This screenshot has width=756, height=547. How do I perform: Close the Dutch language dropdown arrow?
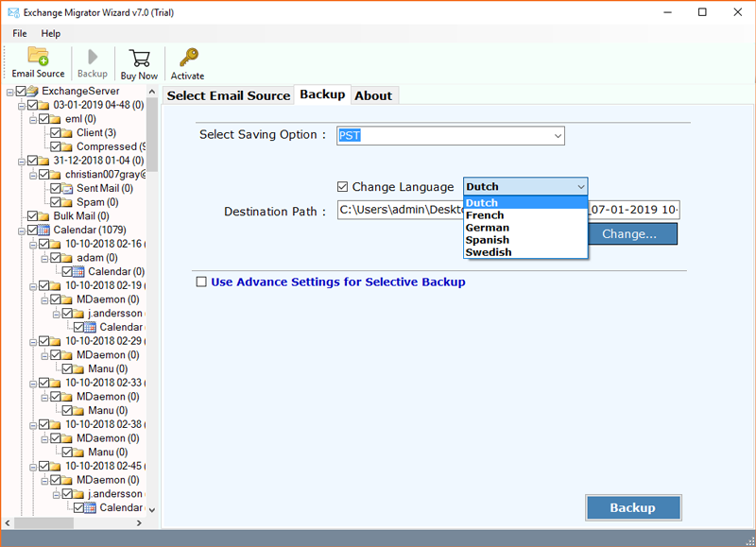coord(581,186)
